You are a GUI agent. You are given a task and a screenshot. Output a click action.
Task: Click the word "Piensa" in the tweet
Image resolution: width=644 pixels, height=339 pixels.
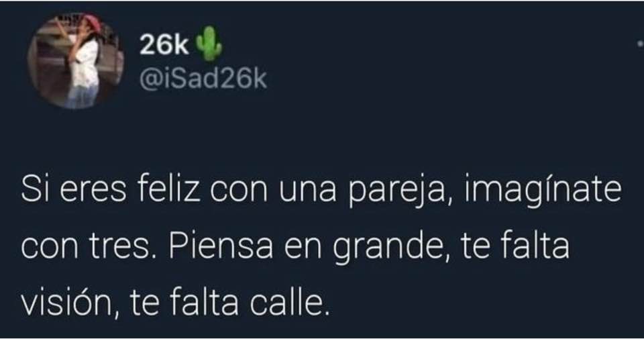(x=221, y=246)
